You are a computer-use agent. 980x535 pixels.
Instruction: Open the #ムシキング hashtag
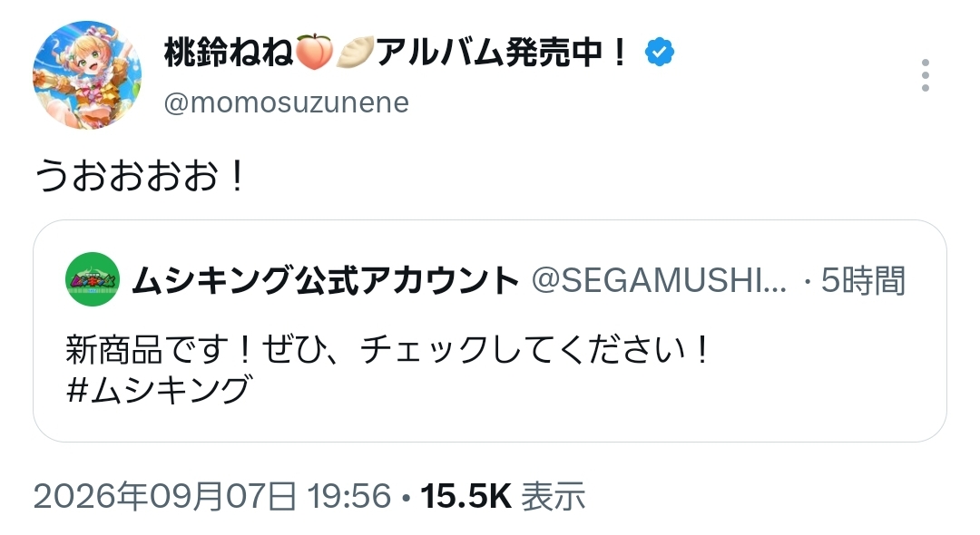159,390
